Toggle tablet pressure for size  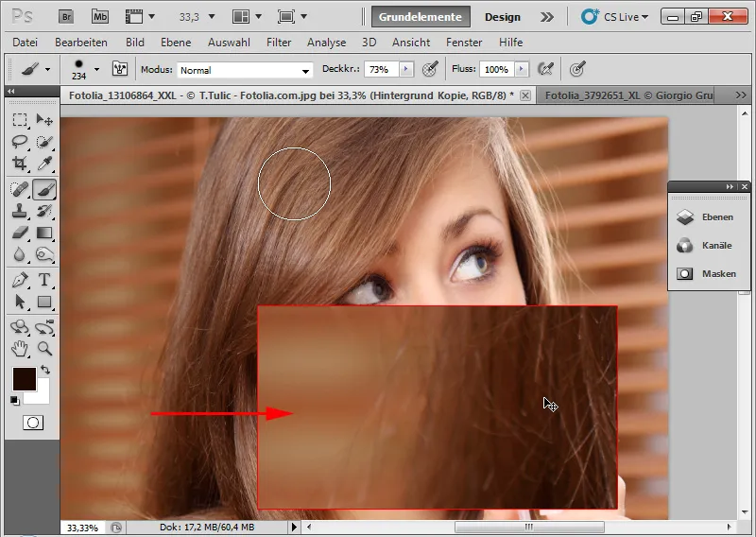[577, 69]
